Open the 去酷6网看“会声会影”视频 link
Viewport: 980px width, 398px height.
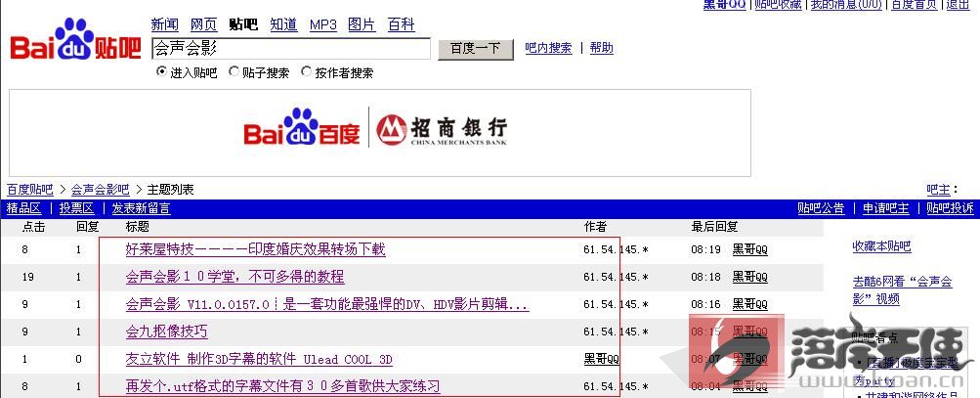pos(903,290)
